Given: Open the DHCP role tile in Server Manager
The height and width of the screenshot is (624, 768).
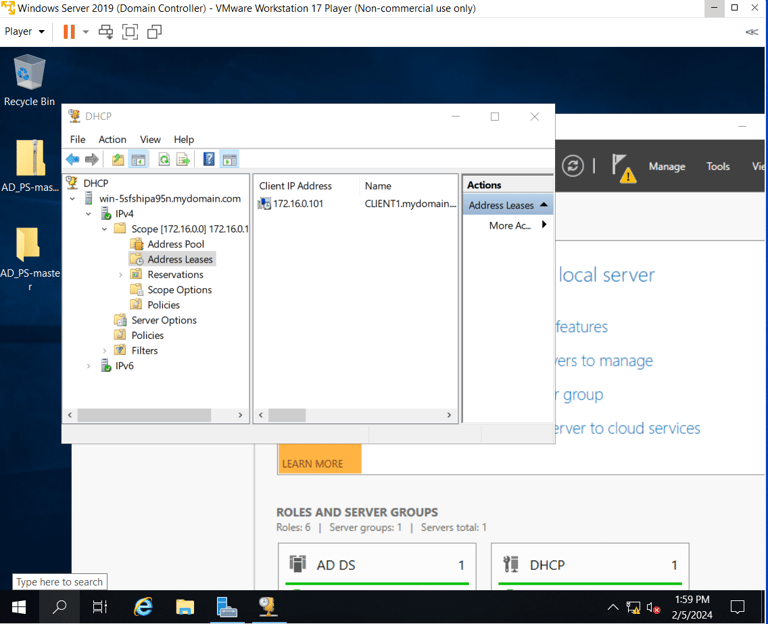Looking at the screenshot, I should point(590,565).
